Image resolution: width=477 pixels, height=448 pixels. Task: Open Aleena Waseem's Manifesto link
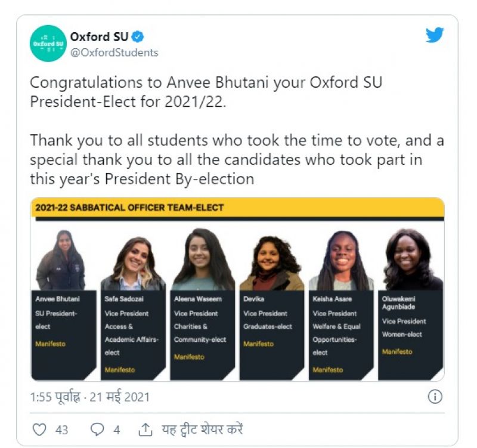click(188, 357)
